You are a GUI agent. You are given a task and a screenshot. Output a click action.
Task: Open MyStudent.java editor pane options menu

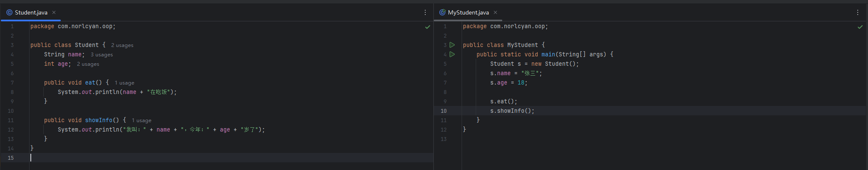858,12
